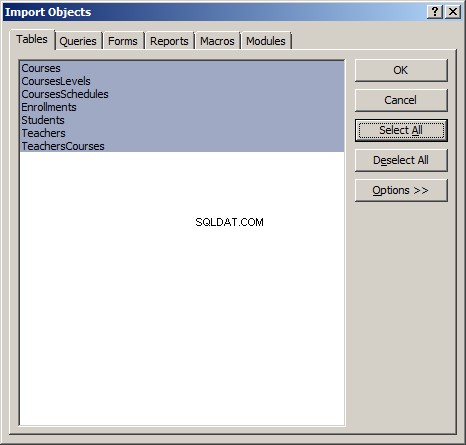This screenshot has height=445, width=466.
Task: Open the Macros tab
Action: [217, 41]
